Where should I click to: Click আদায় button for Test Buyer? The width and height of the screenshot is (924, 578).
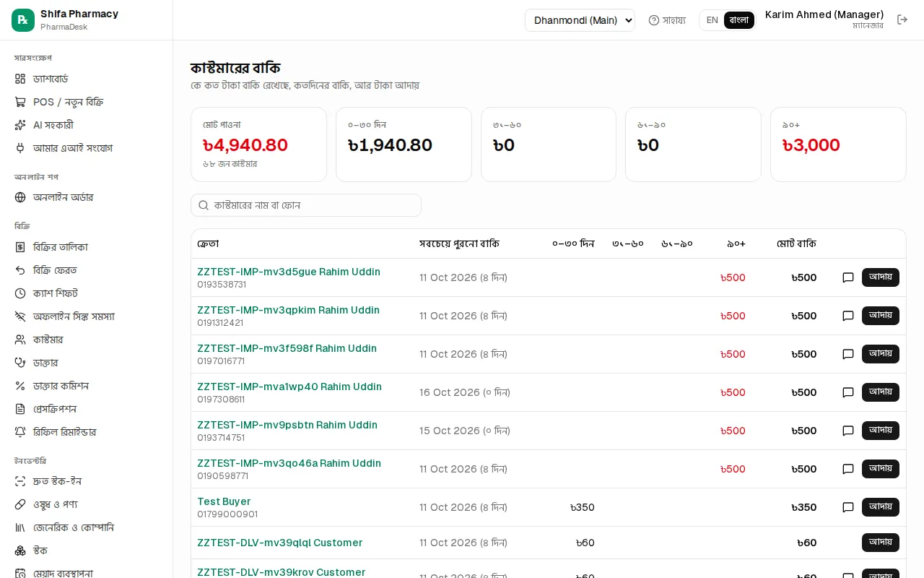[x=881, y=507]
